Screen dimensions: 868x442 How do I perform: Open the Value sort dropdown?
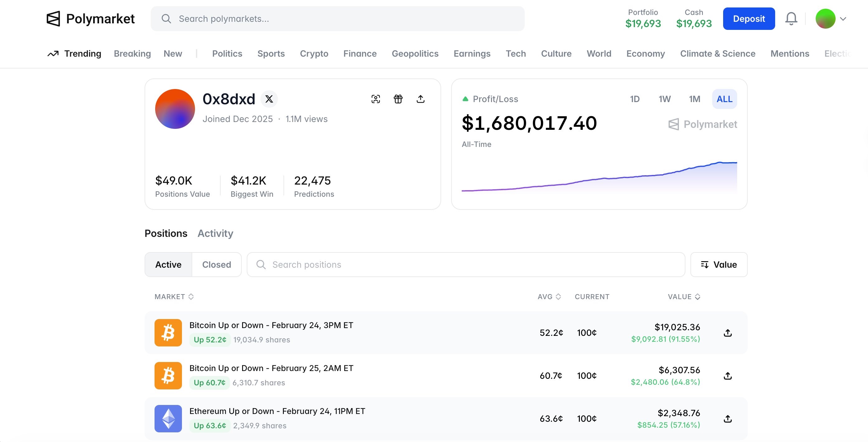point(718,265)
